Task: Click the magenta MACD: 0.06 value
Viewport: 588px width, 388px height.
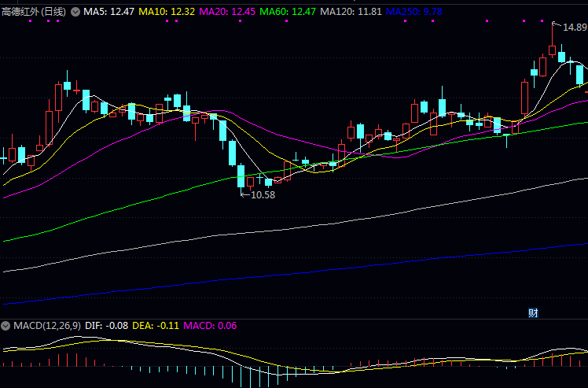Action: tap(210, 325)
